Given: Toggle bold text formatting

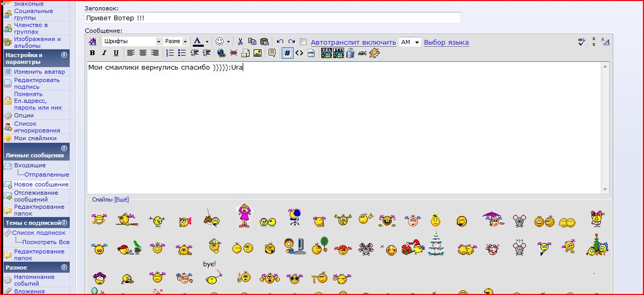Looking at the screenshot, I should pos(93,53).
